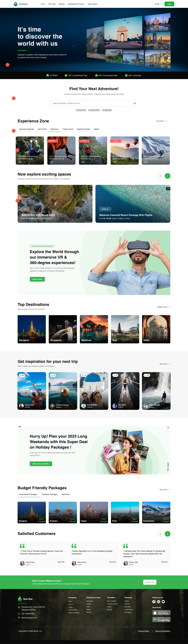Click next arrow in exciting spaces carousel
The width and height of the screenshot is (188, 644).
pyautogui.click(x=168, y=176)
